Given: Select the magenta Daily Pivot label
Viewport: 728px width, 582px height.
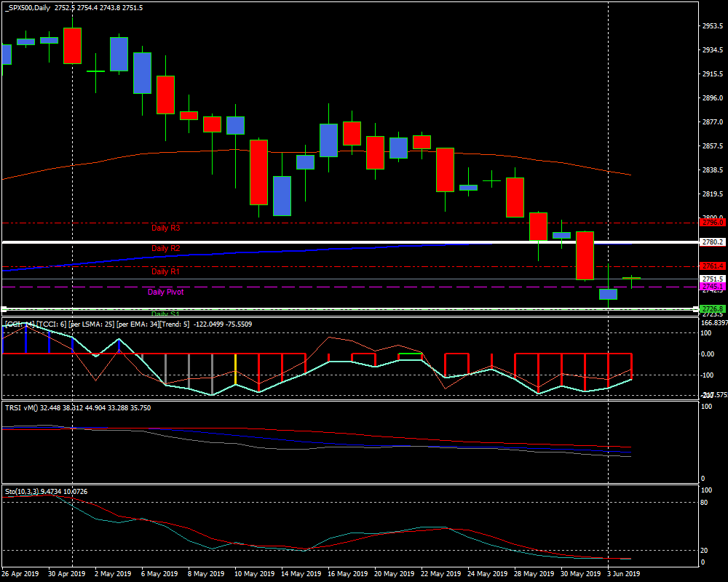Looking at the screenshot, I should coord(165,292).
